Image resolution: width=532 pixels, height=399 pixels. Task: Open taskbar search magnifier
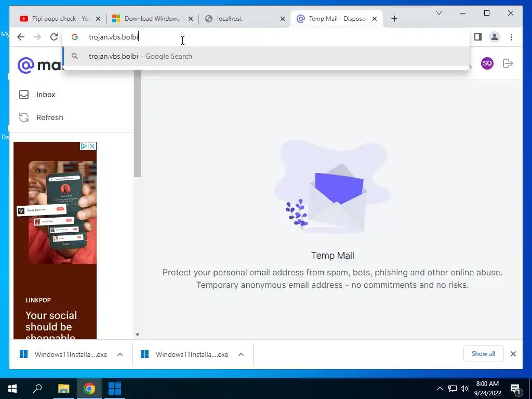point(37,389)
